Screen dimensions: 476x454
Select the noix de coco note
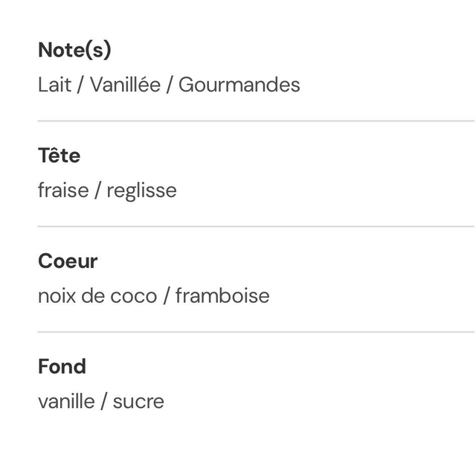tap(97, 296)
